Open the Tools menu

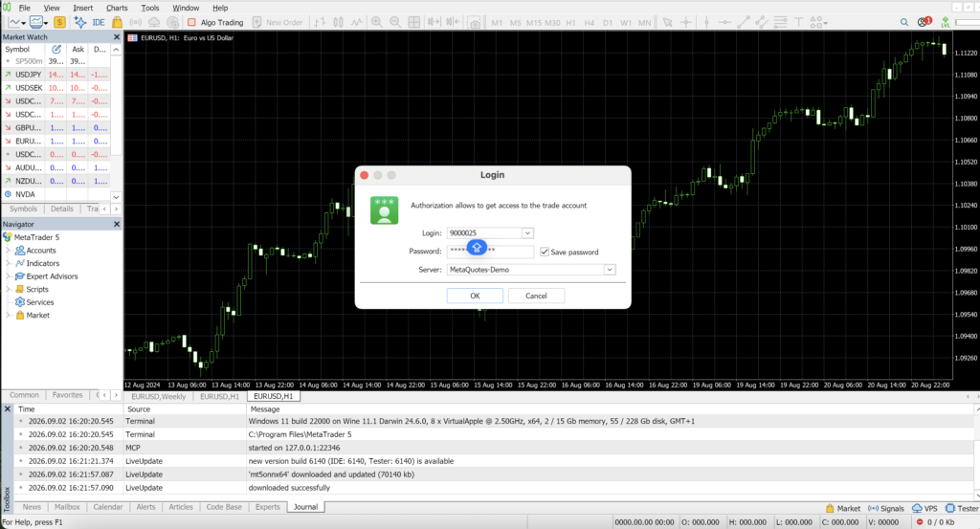(150, 8)
